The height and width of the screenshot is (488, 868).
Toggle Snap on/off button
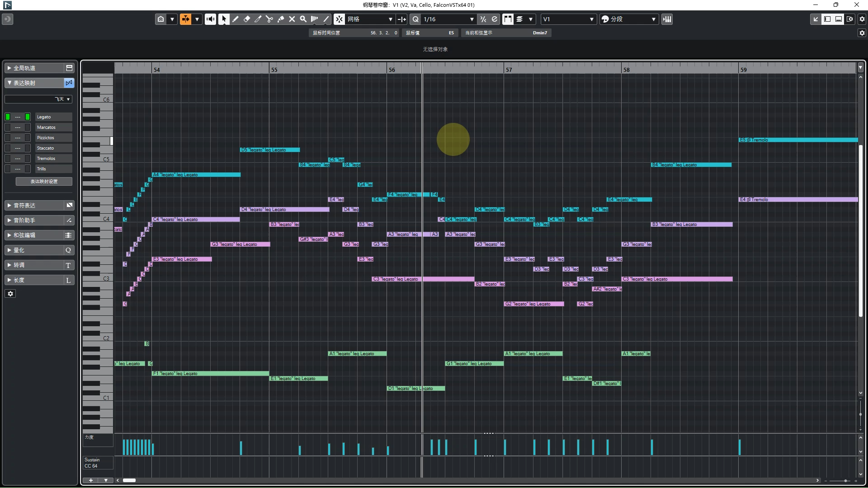[x=339, y=19]
